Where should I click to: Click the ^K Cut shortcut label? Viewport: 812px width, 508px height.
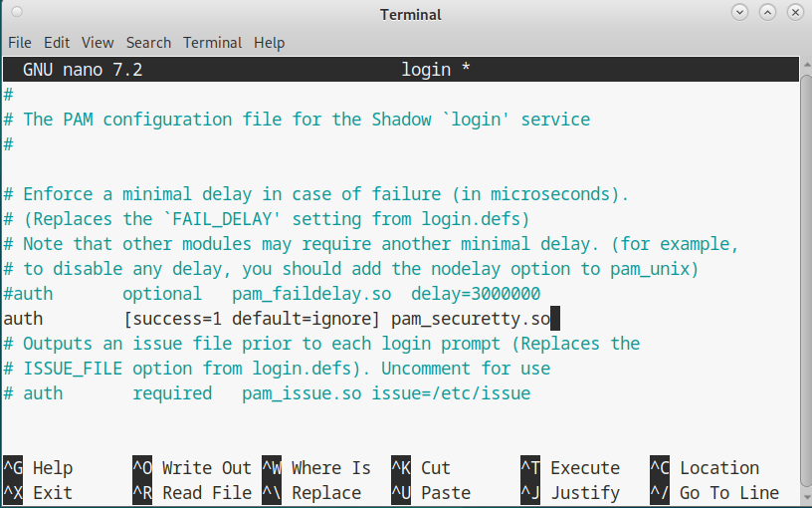421,468
